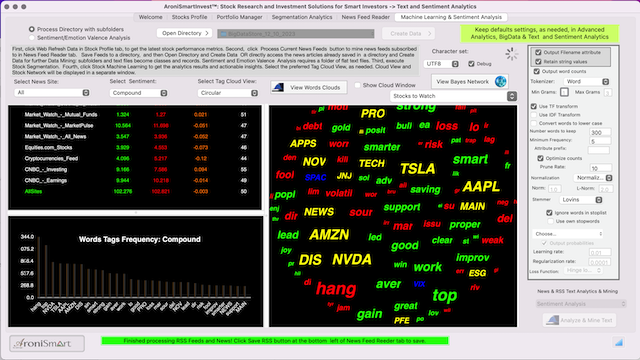Switch to the Welcome tab
This screenshot has width=640, height=360.
[150, 17]
